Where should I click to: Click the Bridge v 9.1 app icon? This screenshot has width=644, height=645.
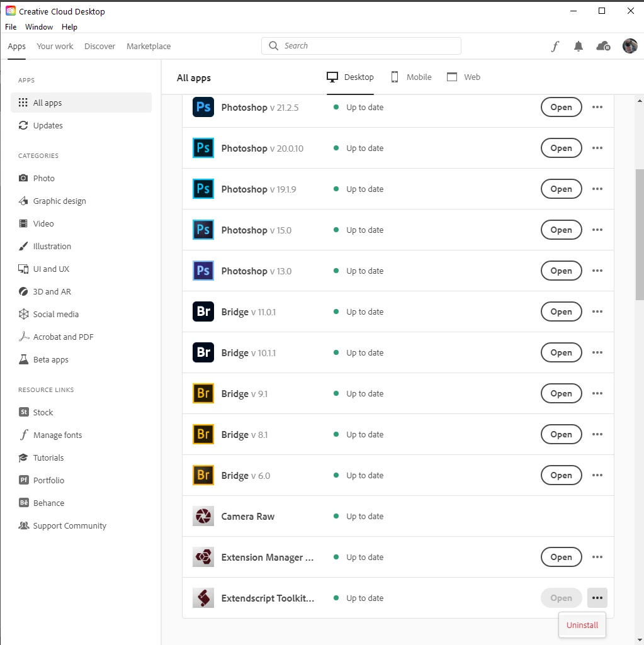point(203,393)
